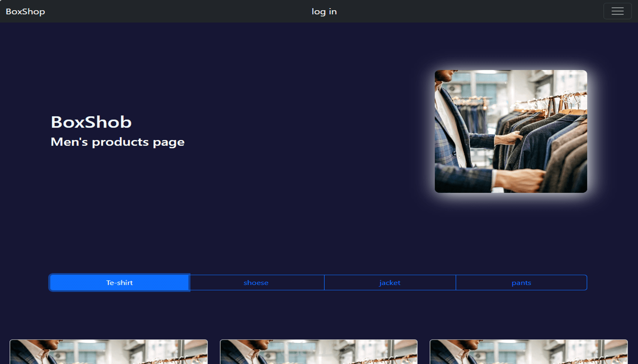
Task: Open the log in page
Action: coord(324,12)
